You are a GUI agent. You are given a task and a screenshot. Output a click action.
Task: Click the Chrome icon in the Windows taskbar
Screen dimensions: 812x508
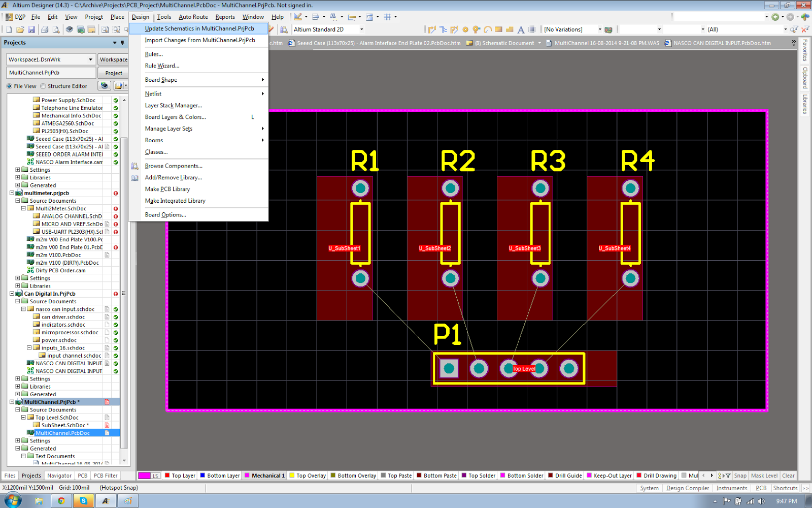[61, 500]
